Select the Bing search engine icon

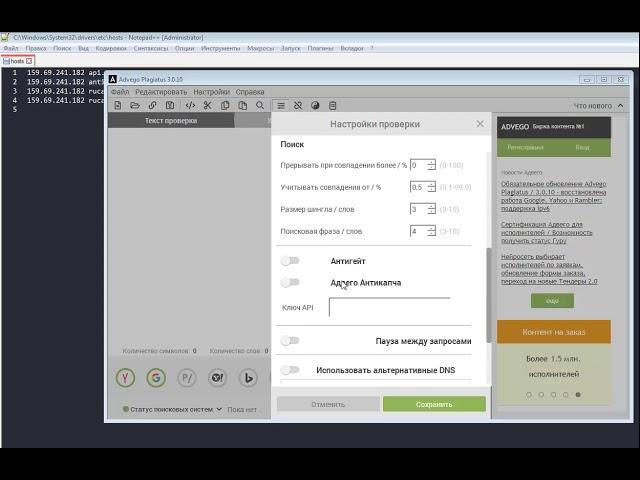coord(248,378)
